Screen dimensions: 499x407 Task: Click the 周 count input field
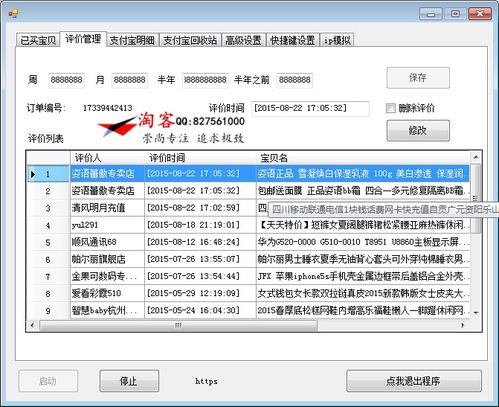[x=66, y=80]
